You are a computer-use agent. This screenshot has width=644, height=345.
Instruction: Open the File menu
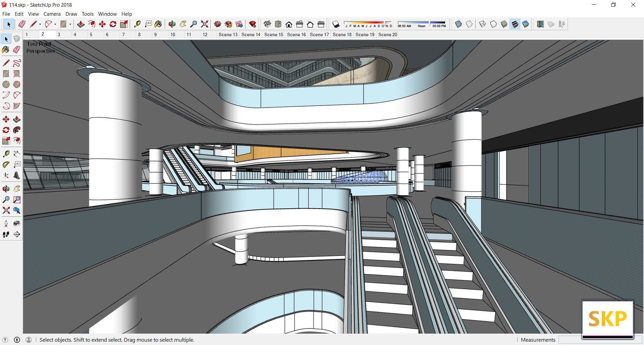pyautogui.click(x=6, y=14)
